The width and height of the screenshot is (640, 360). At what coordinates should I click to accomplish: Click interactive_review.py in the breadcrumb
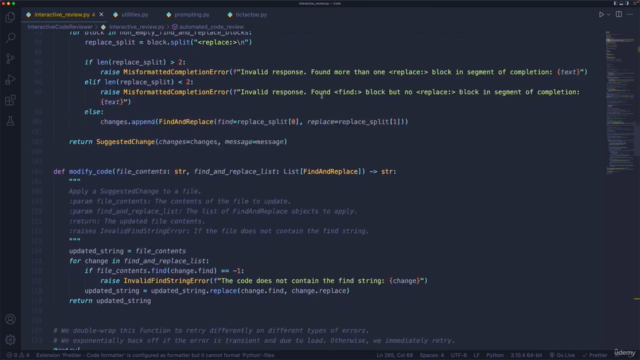click(x=136, y=27)
